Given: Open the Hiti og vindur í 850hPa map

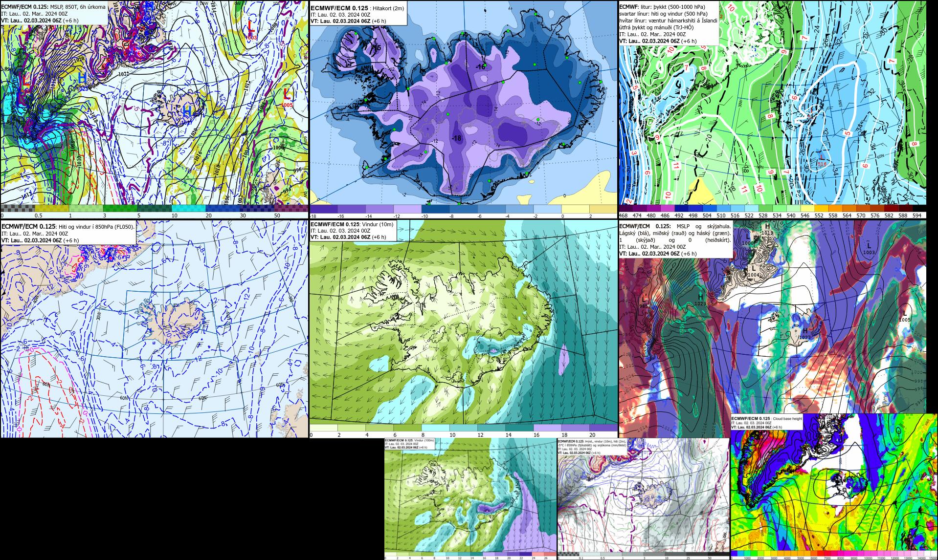Looking at the screenshot, I should pos(154,328).
